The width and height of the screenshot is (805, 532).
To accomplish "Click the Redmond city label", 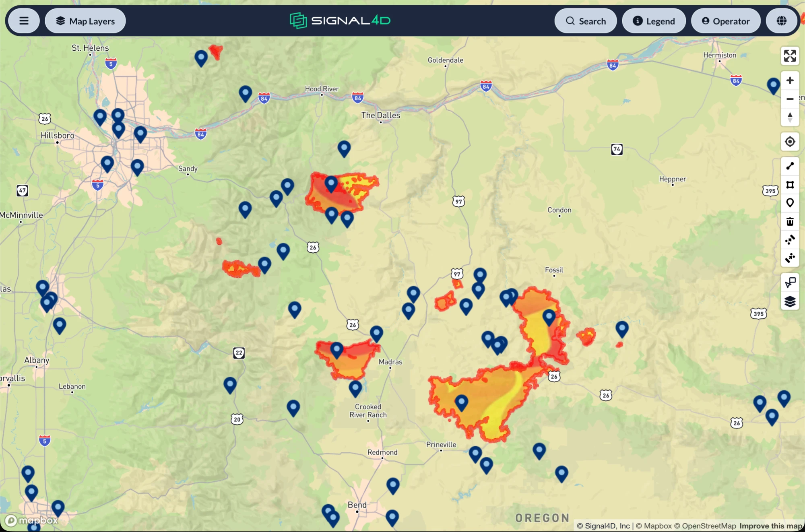I will pos(382,452).
